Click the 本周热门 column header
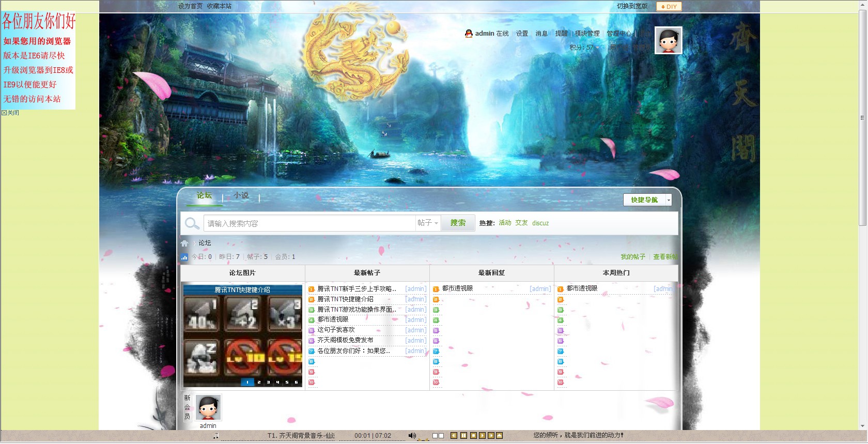The image size is (868, 444). click(616, 273)
